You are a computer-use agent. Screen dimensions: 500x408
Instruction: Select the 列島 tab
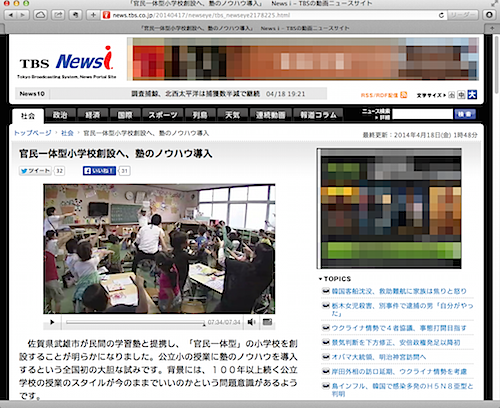point(200,115)
